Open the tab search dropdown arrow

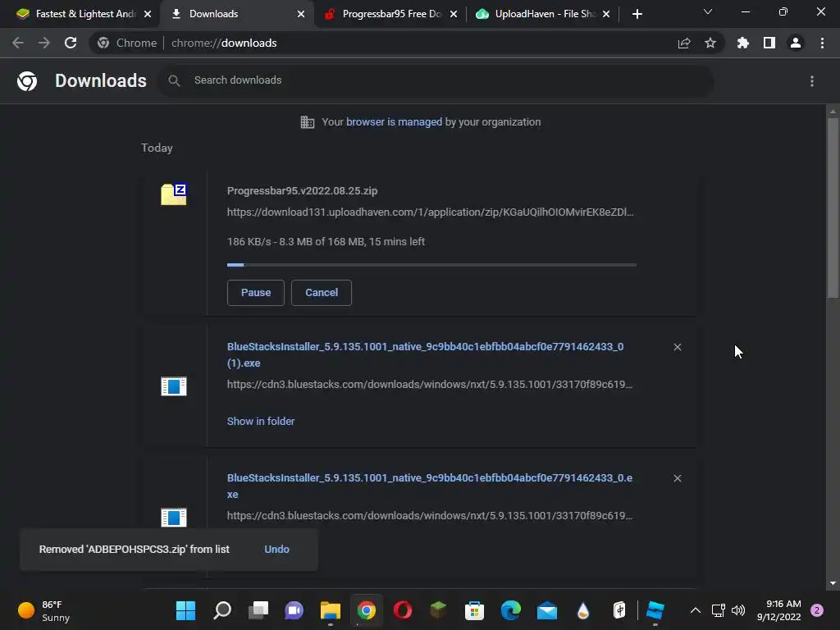point(708,11)
